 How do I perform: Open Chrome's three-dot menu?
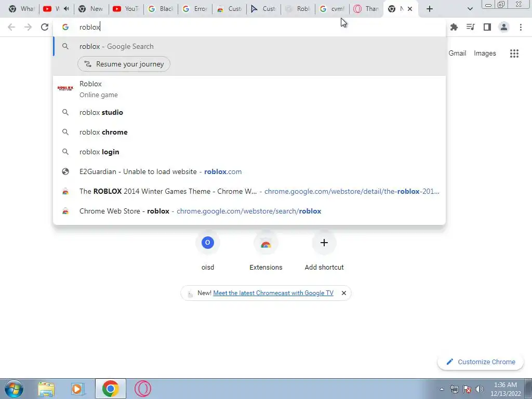(521, 27)
